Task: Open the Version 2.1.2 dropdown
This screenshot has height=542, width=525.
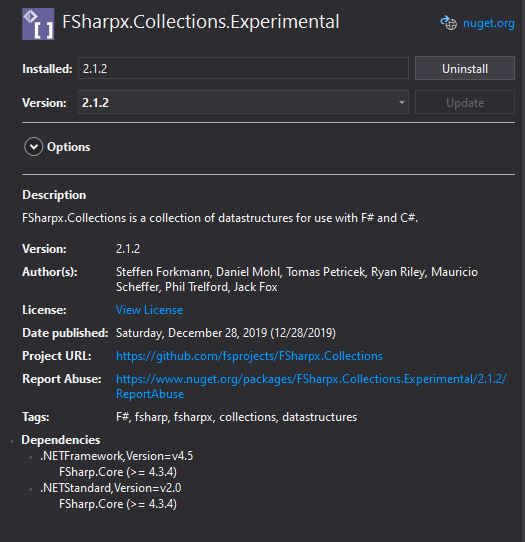Action: pyautogui.click(x=243, y=102)
